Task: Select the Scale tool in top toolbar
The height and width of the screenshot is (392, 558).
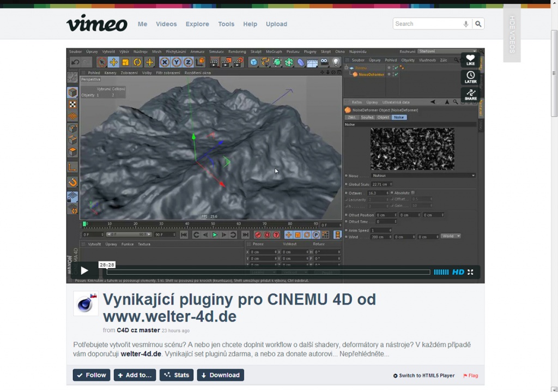Action: [125, 62]
